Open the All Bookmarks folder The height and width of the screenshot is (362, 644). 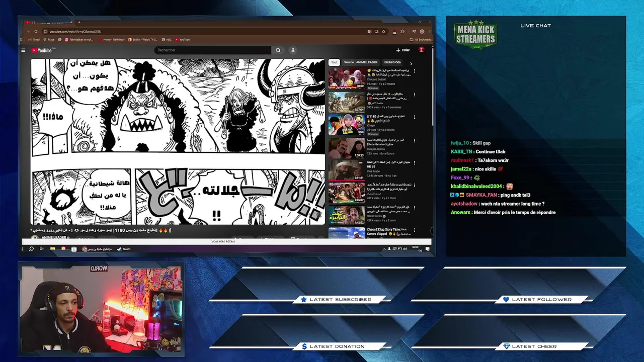[x=421, y=39]
